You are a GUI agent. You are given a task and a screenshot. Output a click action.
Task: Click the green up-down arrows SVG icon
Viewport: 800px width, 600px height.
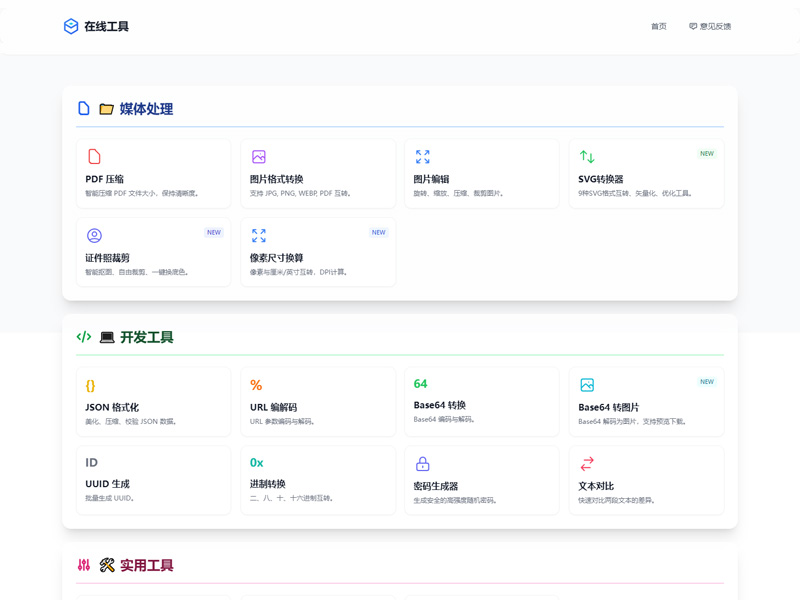(x=587, y=156)
